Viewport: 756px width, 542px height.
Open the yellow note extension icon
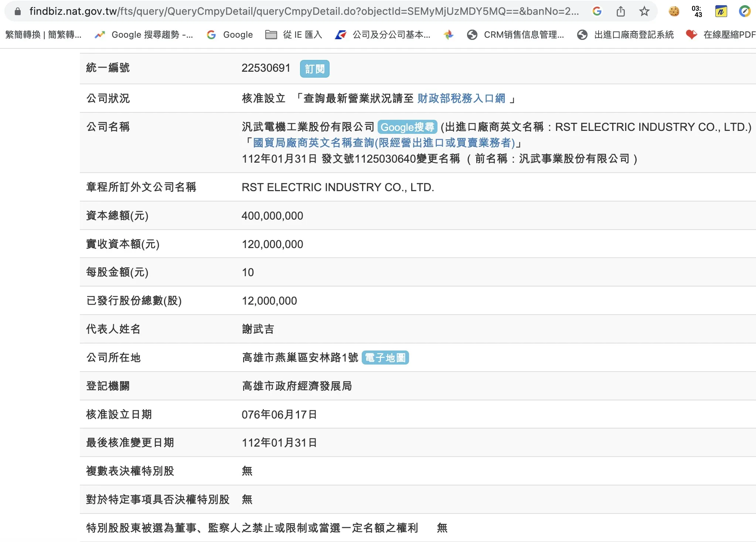[721, 11]
